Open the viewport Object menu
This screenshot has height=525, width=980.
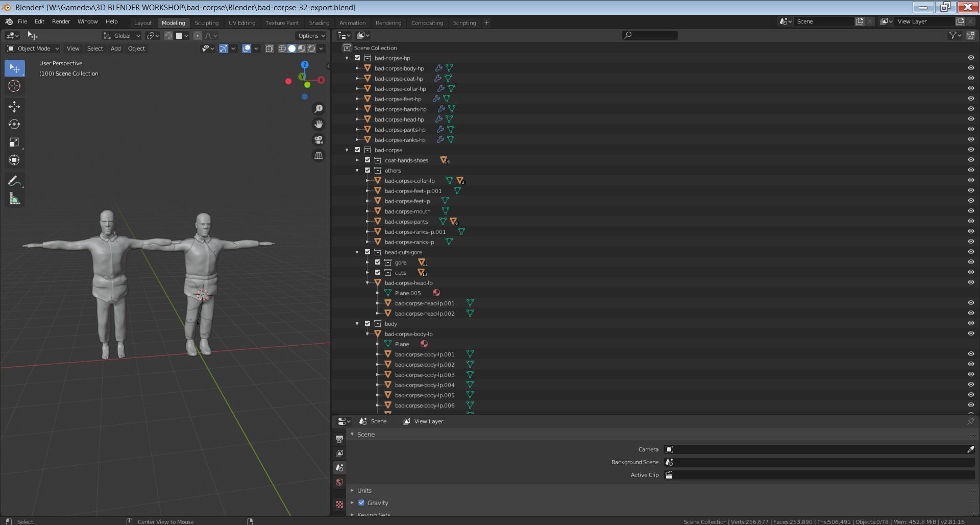click(136, 49)
